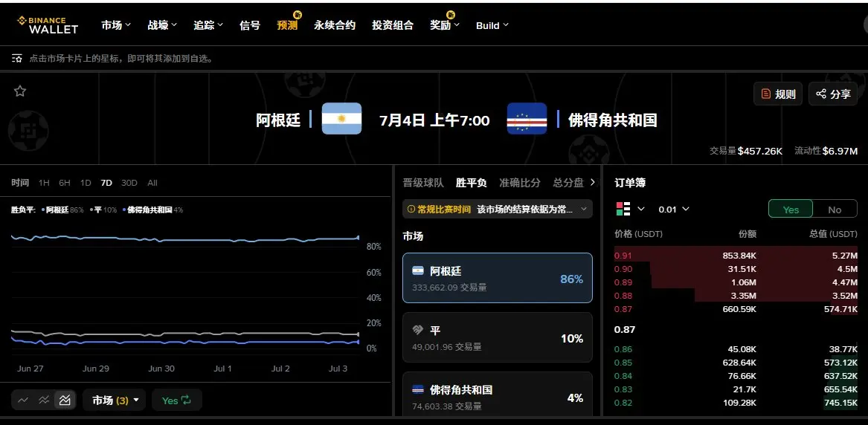Set chart time range to 1D
Image resolution: width=868 pixels, height=425 pixels.
tap(86, 182)
